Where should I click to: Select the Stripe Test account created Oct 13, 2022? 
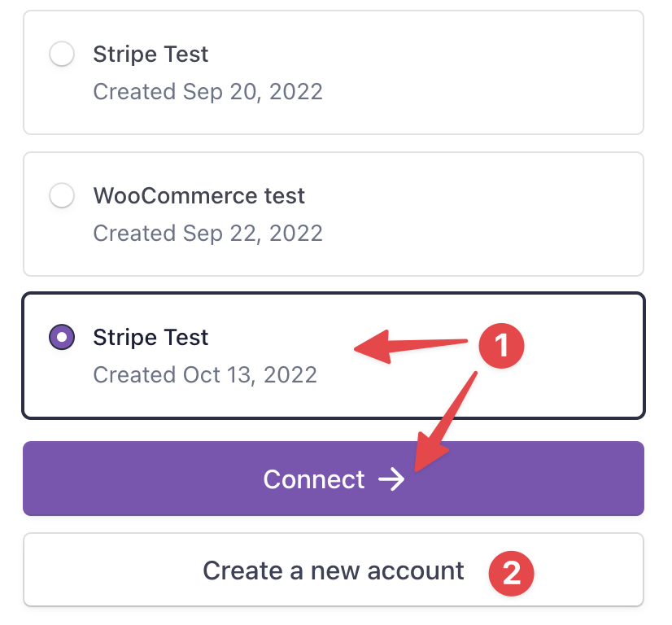click(62, 338)
